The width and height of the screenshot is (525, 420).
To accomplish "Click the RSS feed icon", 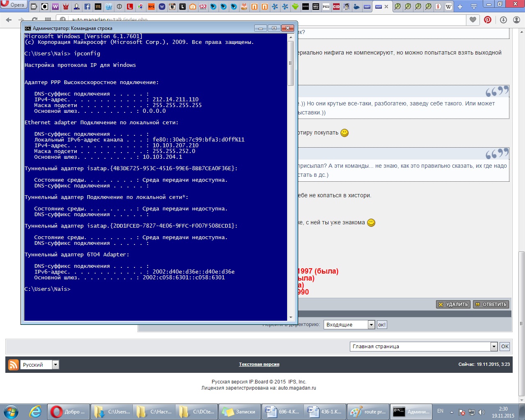I will point(14,365).
